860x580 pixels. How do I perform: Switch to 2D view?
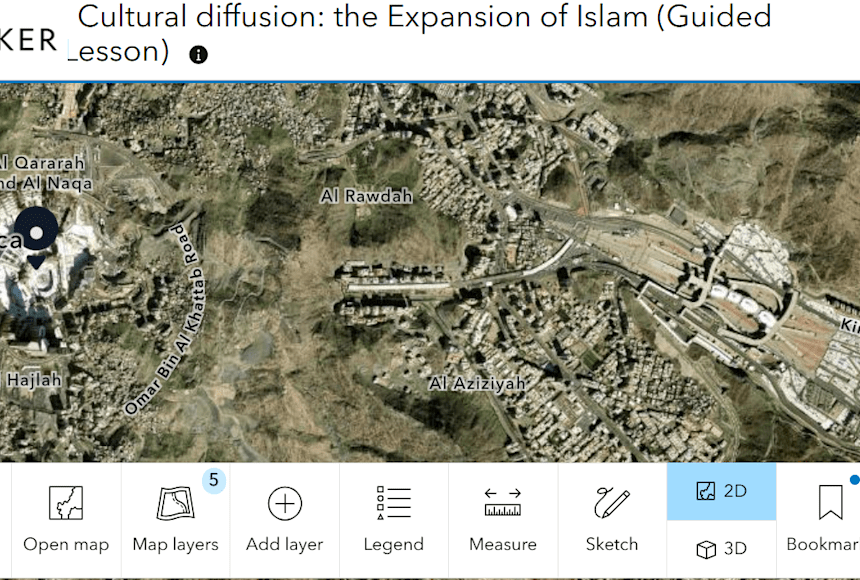point(721,491)
